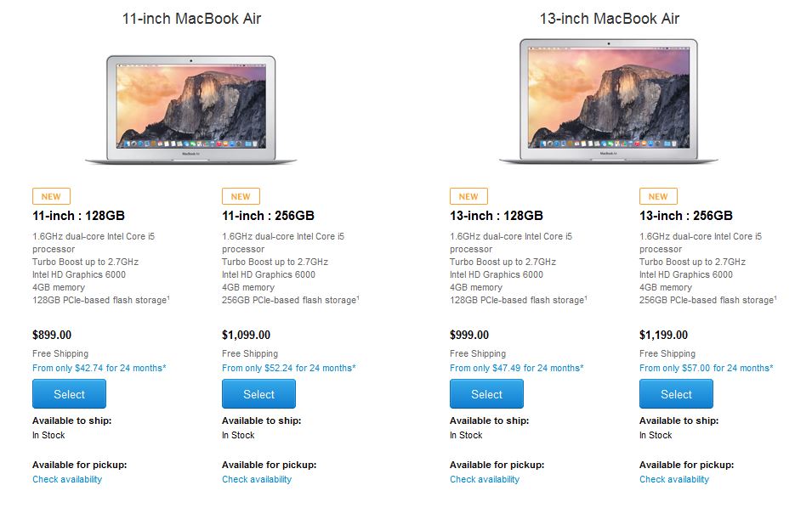
Task: Click the NEW badge above 11-inch : 128GB
Action: click(x=51, y=196)
